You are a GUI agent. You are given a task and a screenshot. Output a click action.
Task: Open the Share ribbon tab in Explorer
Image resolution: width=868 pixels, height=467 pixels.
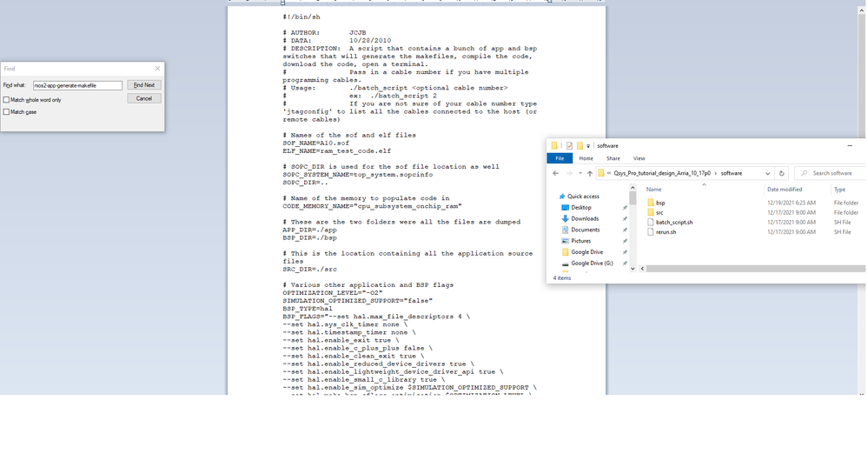(x=613, y=158)
